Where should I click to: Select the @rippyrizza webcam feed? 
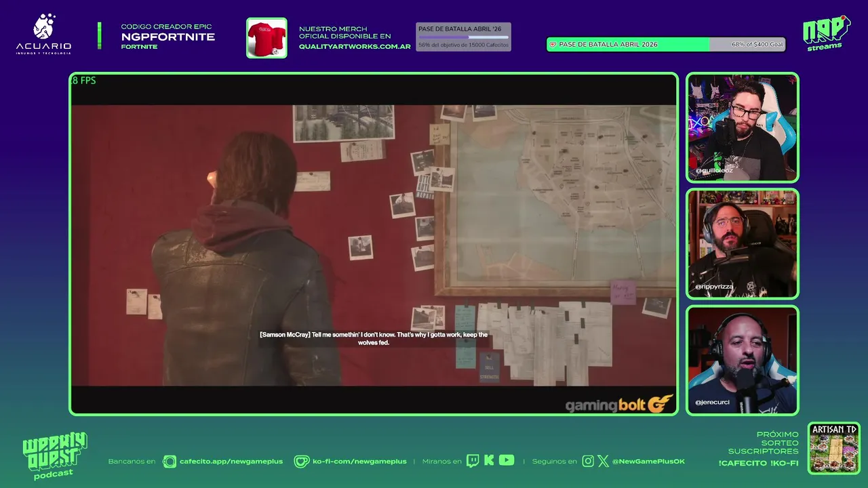click(742, 244)
